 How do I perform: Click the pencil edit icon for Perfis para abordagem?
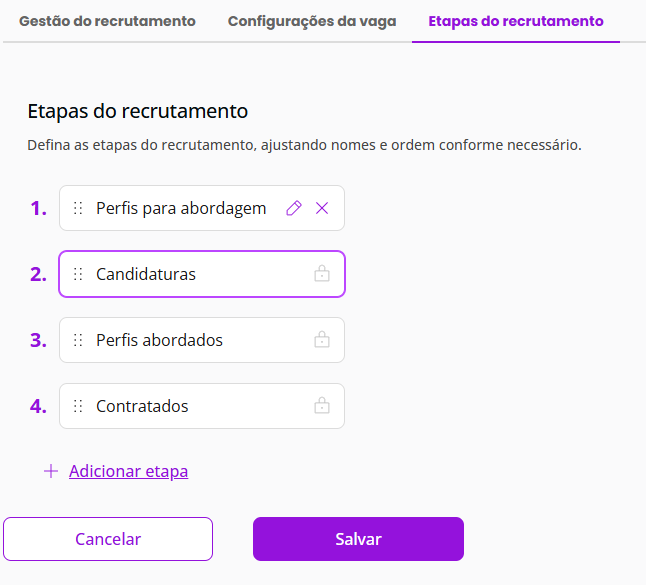pyautogui.click(x=294, y=208)
